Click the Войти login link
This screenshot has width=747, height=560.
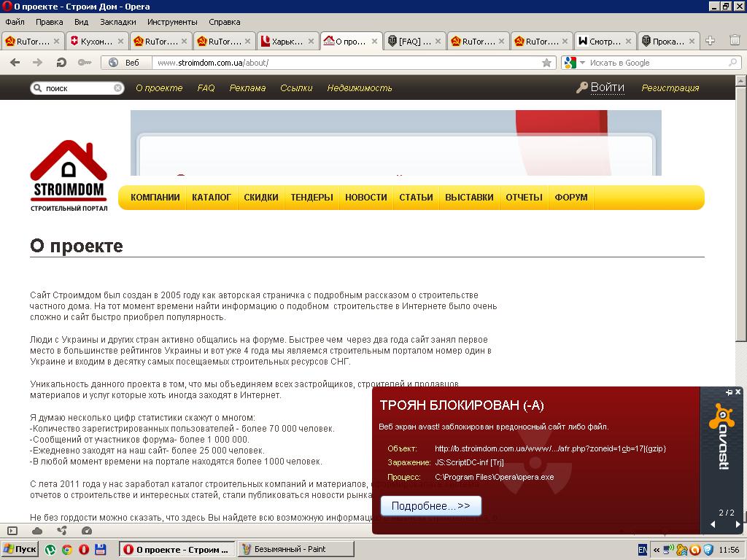point(608,87)
